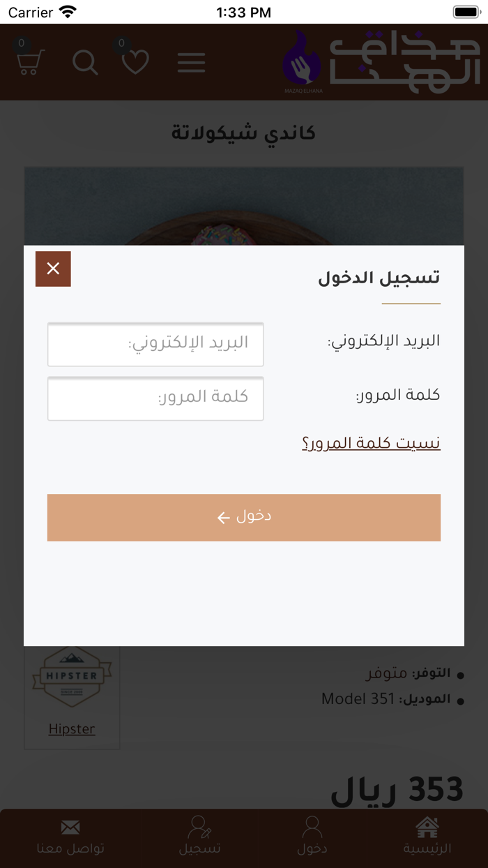
Task: Tap the Hipster brand thumbnail
Action: coord(72,677)
